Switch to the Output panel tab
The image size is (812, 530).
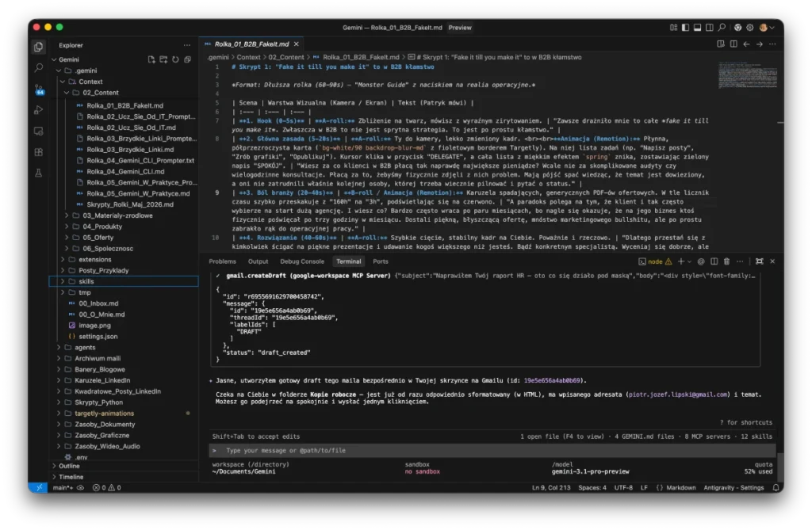pyautogui.click(x=258, y=261)
